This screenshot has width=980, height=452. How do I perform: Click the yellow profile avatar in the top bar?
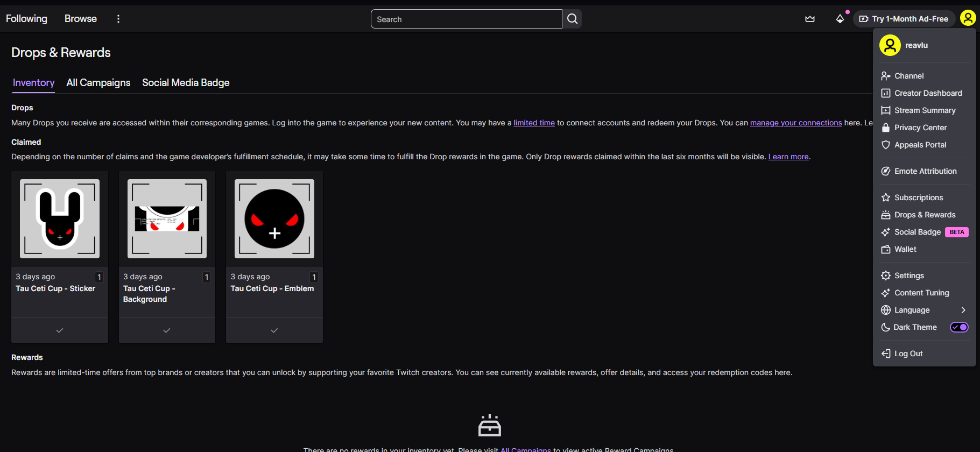[967, 18]
